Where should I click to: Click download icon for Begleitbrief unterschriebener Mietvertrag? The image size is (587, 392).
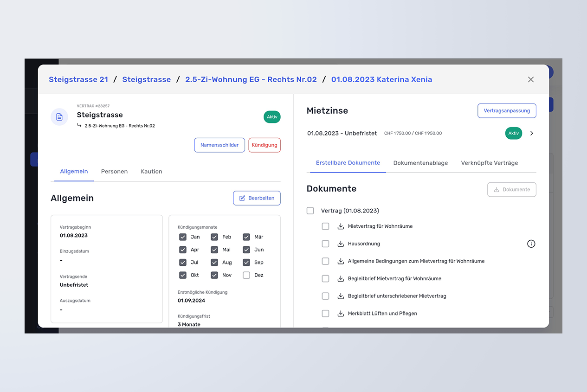point(341,296)
